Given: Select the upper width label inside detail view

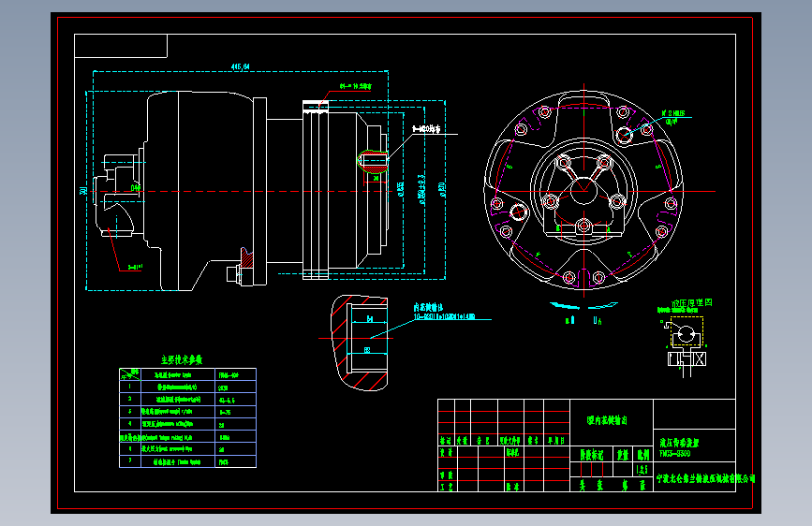Looking at the screenshot, I should (370, 319).
